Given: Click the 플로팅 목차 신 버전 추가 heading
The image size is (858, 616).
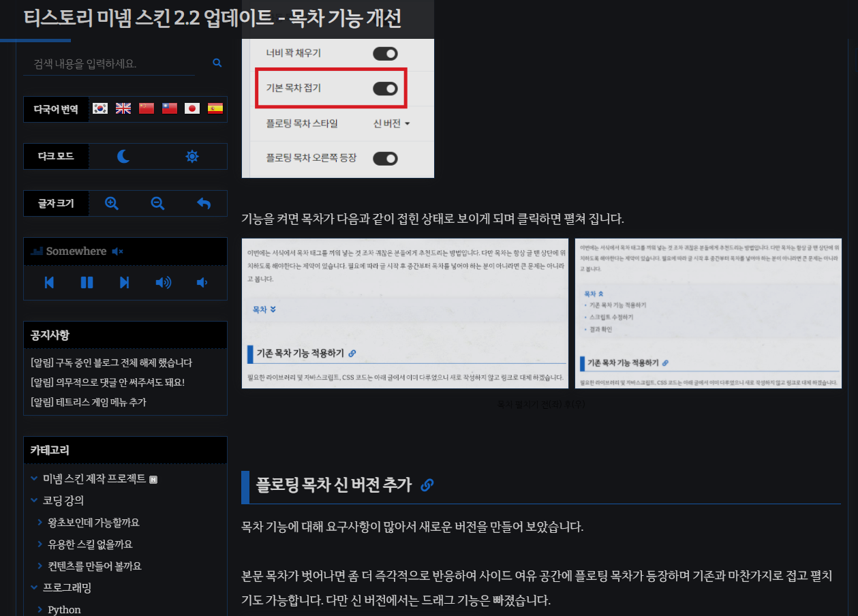Looking at the screenshot, I should pos(334,485).
